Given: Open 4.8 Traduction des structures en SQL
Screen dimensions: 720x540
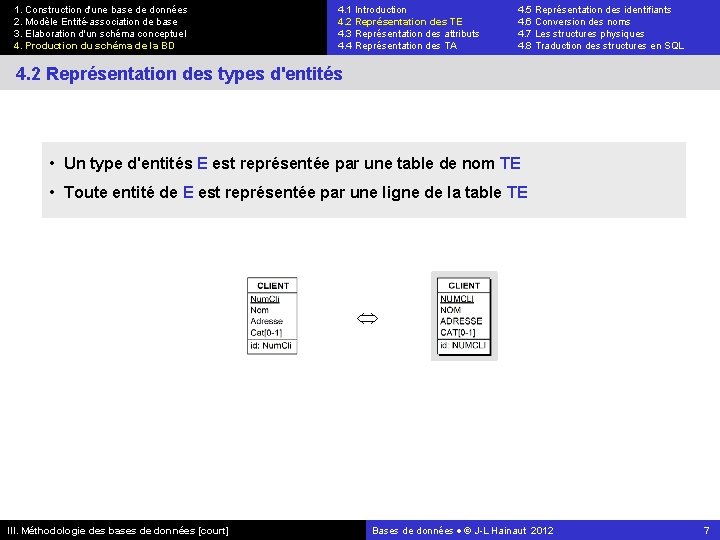Looking at the screenshot, I should click(x=601, y=45).
